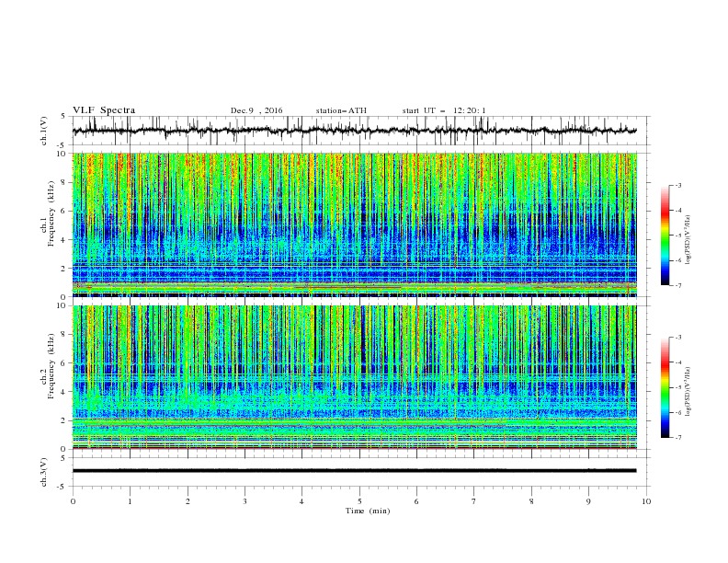
Task: Click the 'ch.2 Frequency (kHz)' axis label
Action: coord(47,367)
